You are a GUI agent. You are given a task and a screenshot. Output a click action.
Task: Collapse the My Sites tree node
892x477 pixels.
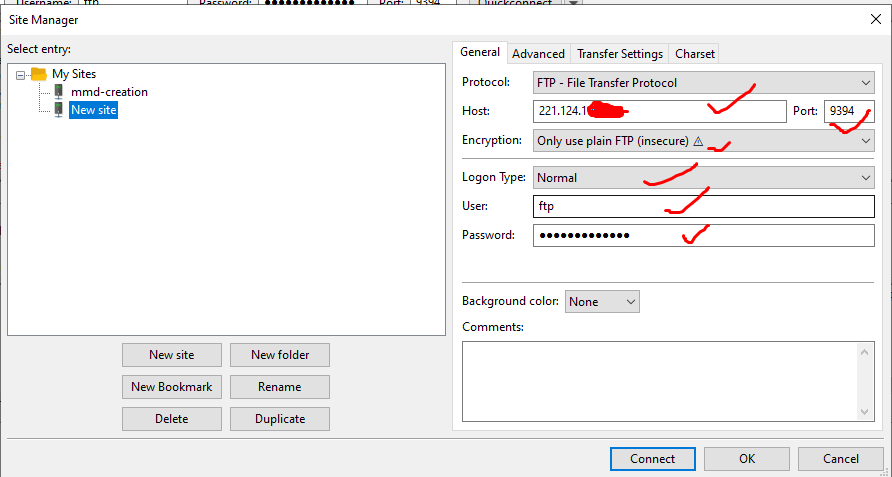21,75
